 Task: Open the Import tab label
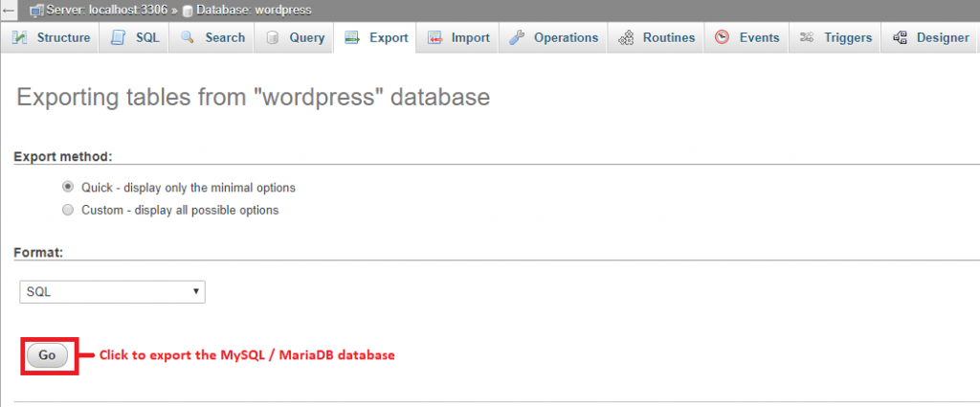470,38
